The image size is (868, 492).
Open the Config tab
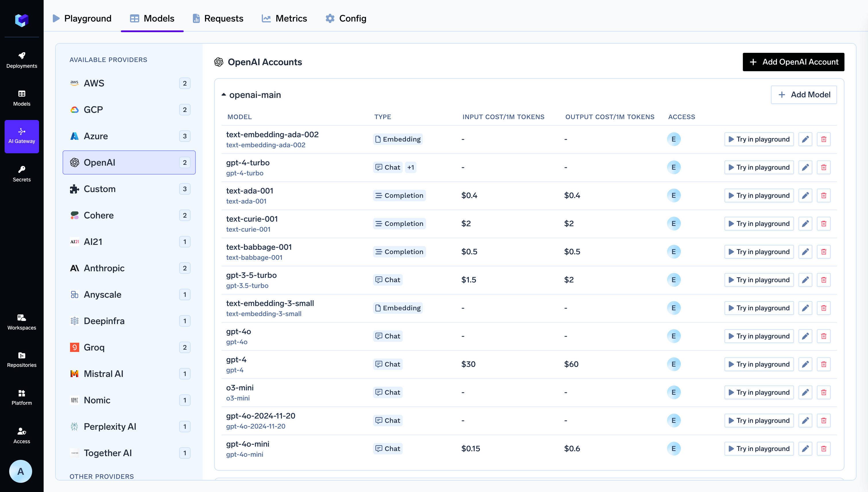point(346,18)
